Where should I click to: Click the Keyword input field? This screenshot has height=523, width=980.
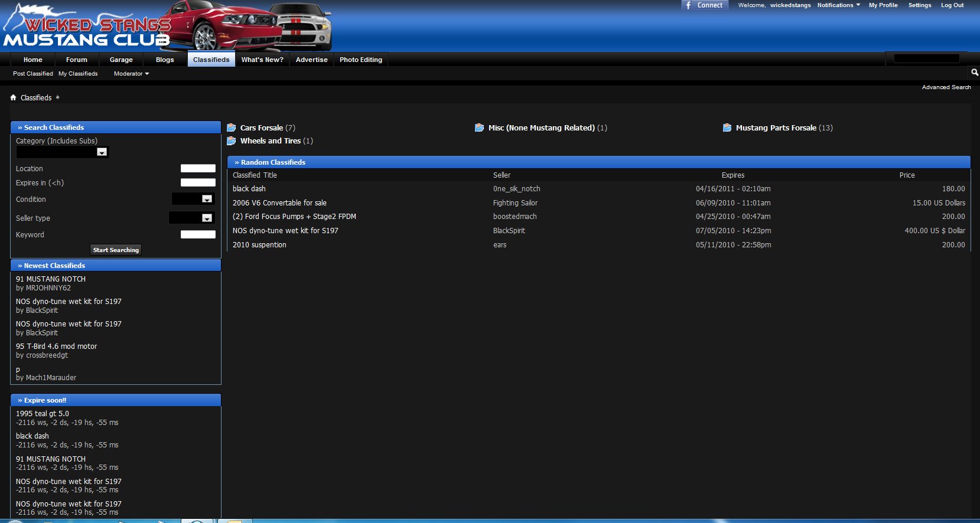tap(198, 234)
